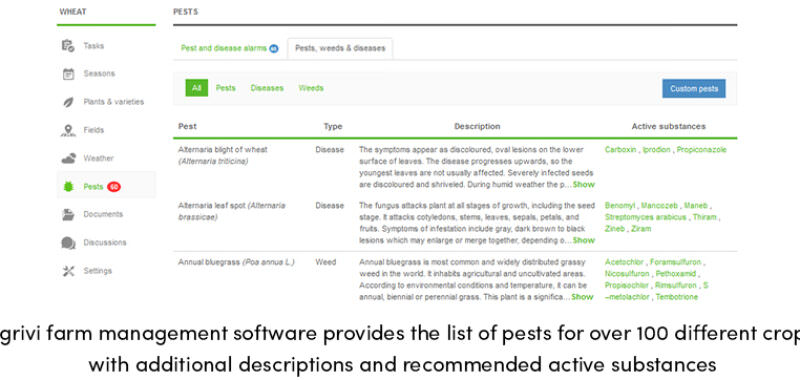Image resolution: width=800 pixels, height=380 pixels.
Task: Click the Seasons calendar icon
Action: point(68,74)
